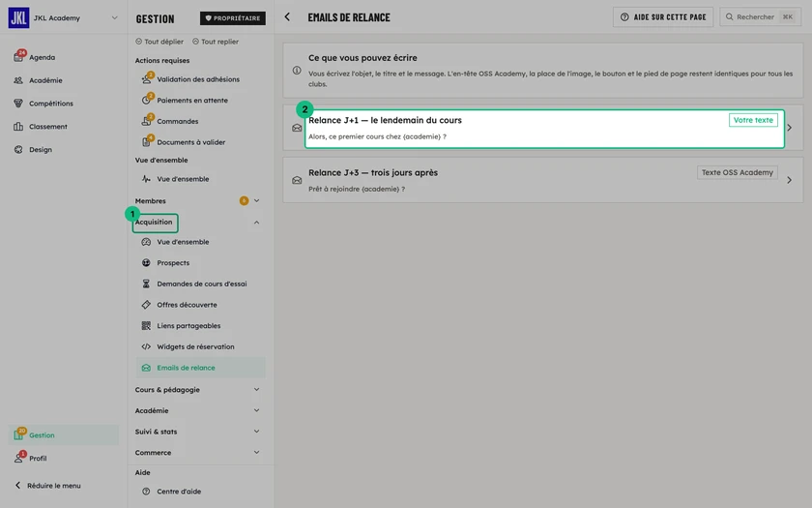Open the JKL Academy switcher chevron
Viewport: 812px width, 508px height.
114,17
